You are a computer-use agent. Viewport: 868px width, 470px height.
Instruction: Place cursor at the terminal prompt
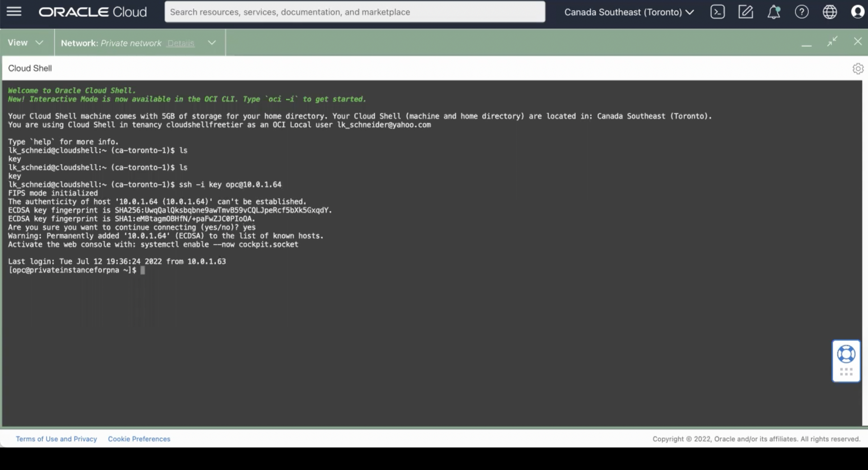143,270
